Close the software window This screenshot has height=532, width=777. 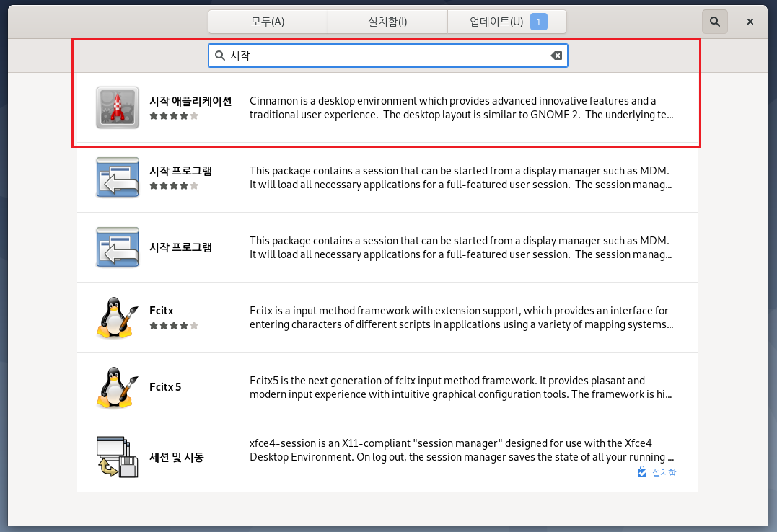pos(750,22)
